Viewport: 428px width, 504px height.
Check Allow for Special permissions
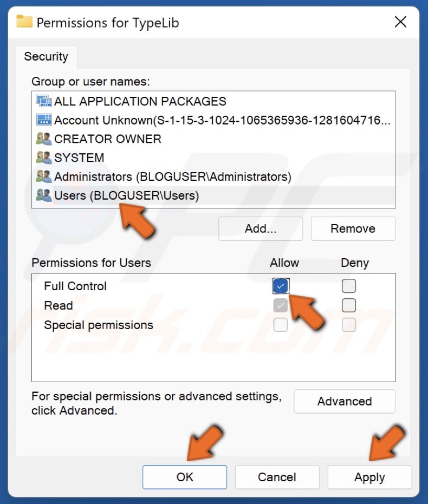pyautogui.click(x=280, y=325)
